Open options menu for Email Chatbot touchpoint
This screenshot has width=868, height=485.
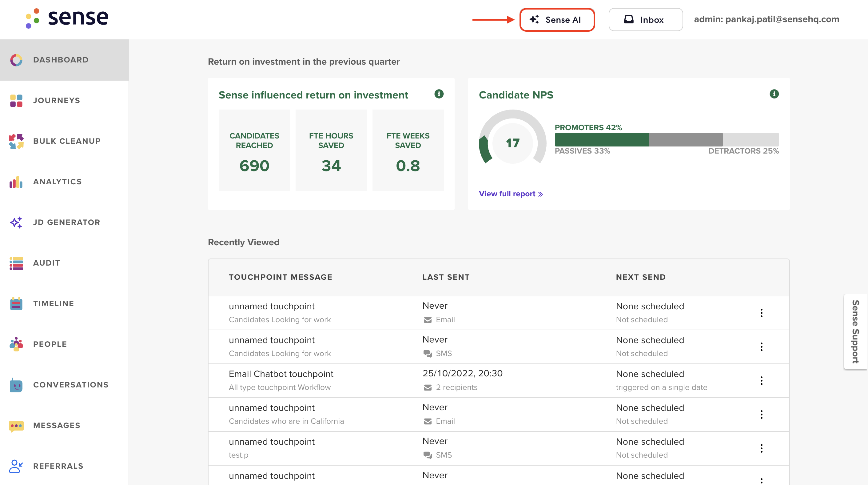coord(762,380)
